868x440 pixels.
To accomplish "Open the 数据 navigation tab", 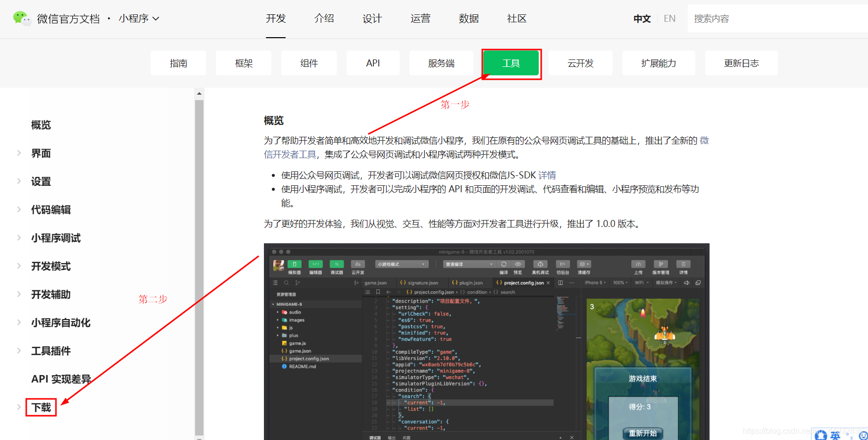I will pos(468,18).
